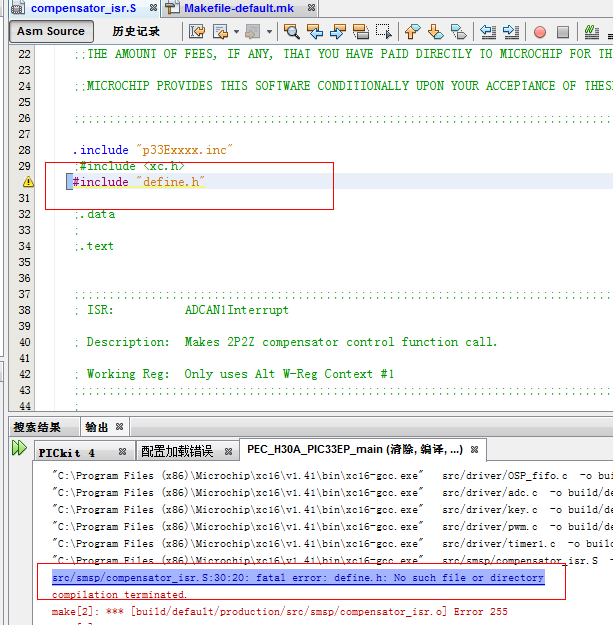Open the 输出 output panel tab
613x625 pixels.
point(97,427)
